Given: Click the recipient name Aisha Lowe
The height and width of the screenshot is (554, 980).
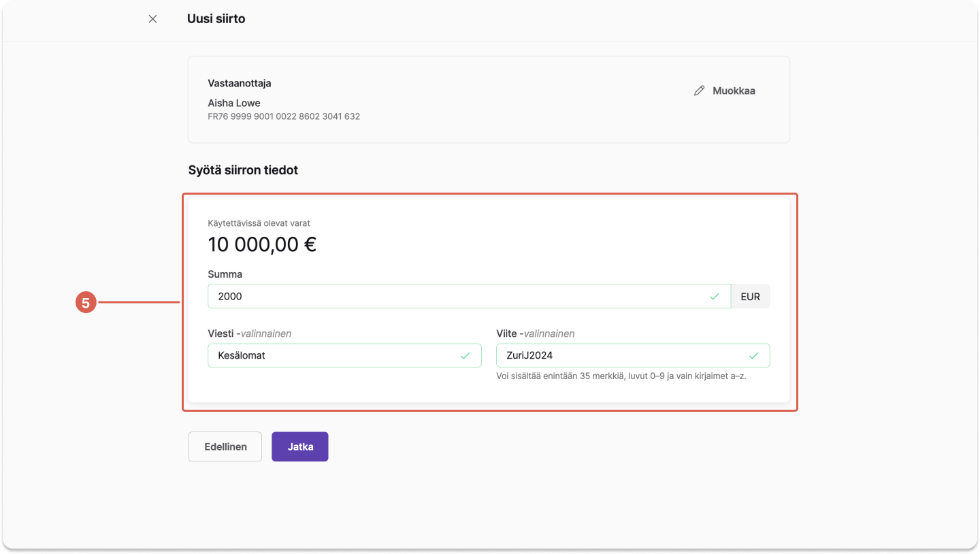Looking at the screenshot, I should [234, 103].
